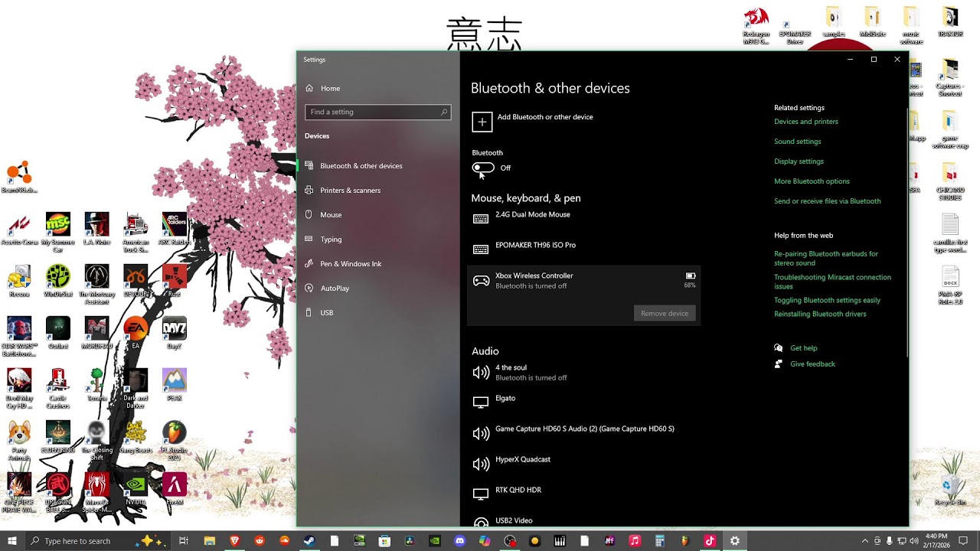The image size is (980, 551).
Task: Select the Recycle Bin desktop icon
Action: click(x=950, y=489)
